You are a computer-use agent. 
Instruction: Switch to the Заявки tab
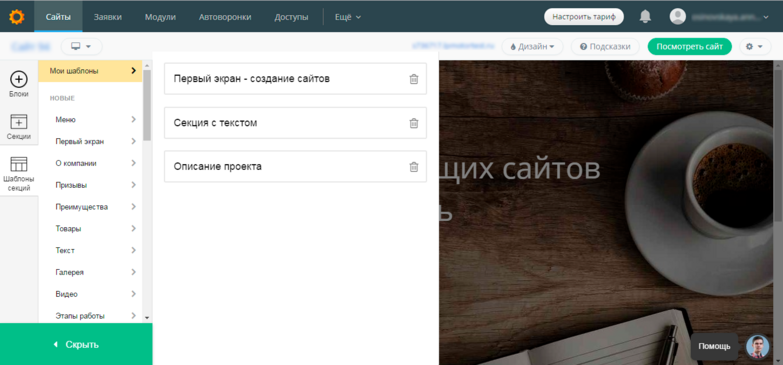coord(107,17)
